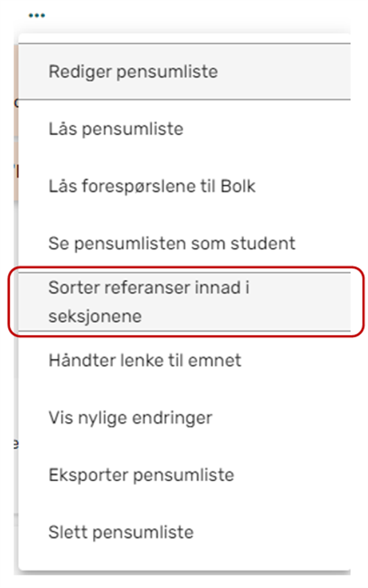Image resolution: width=368 pixels, height=588 pixels.
Task: Open Se pensumlisten som student
Action: click(x=171, y=243)
